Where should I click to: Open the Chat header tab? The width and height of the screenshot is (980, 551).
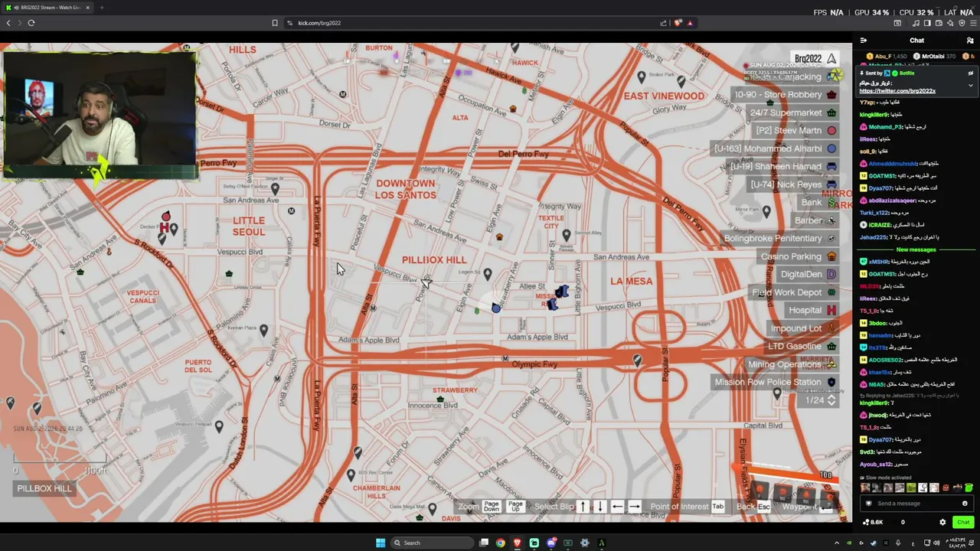tap(916, 41)
